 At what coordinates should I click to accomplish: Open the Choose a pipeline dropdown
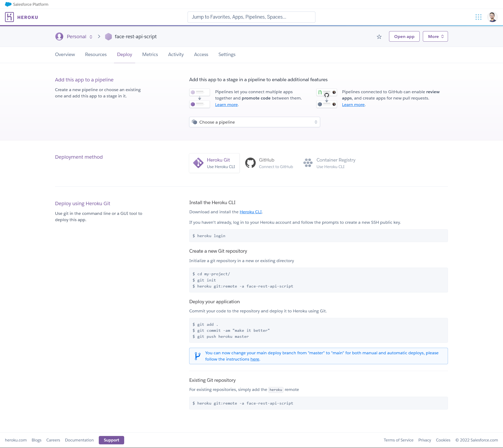pyautogui.click(x=254, y=122)
